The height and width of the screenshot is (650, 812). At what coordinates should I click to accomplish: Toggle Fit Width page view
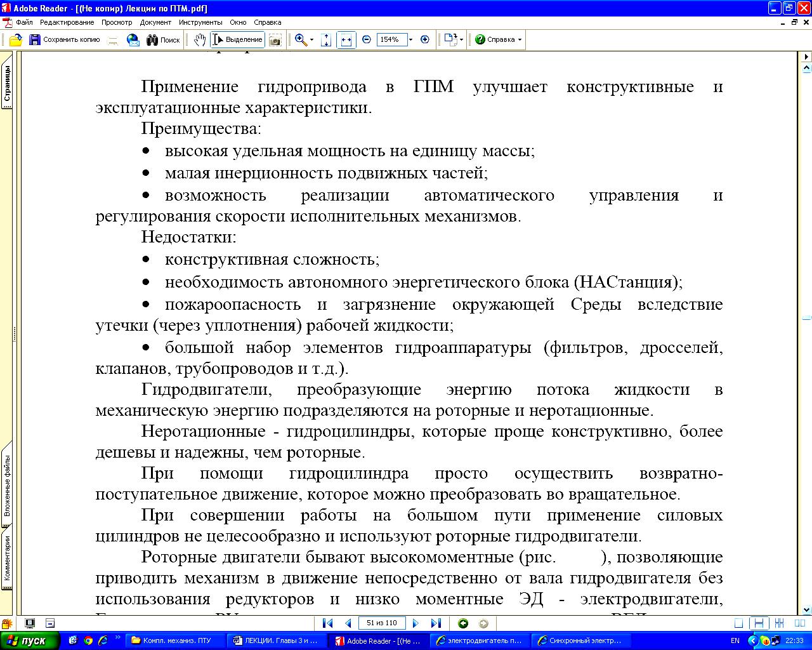[x=346, y=39]
